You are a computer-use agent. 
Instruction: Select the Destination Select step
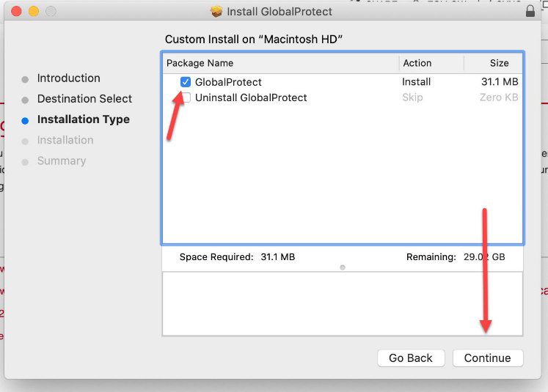(x=84, y=99)
